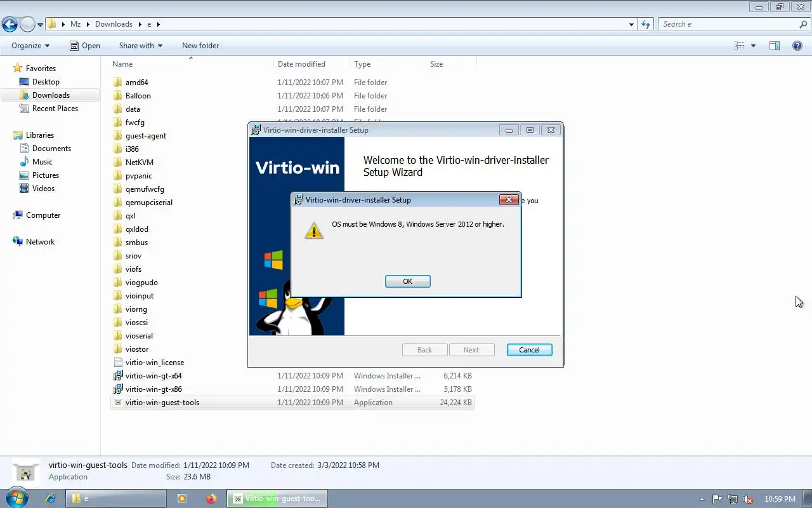This screenshot has height=508, width=812.
Task: Toggle the preview pane
Action: point(775,46)
